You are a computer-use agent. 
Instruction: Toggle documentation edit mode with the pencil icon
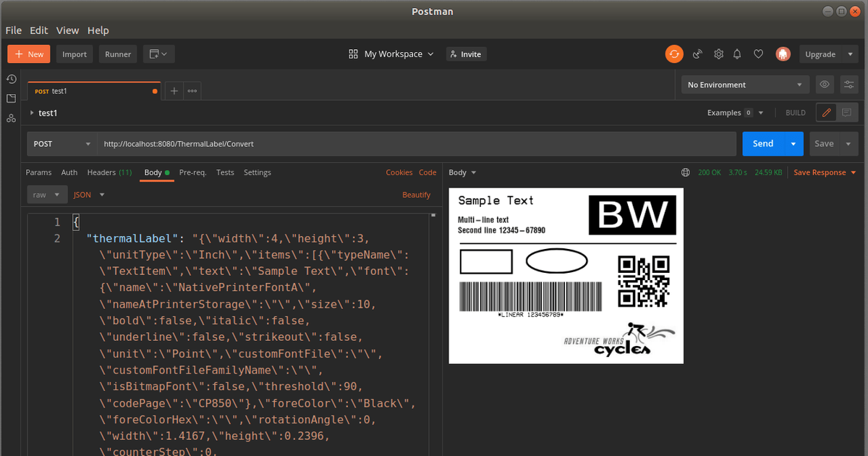point(827,112)
